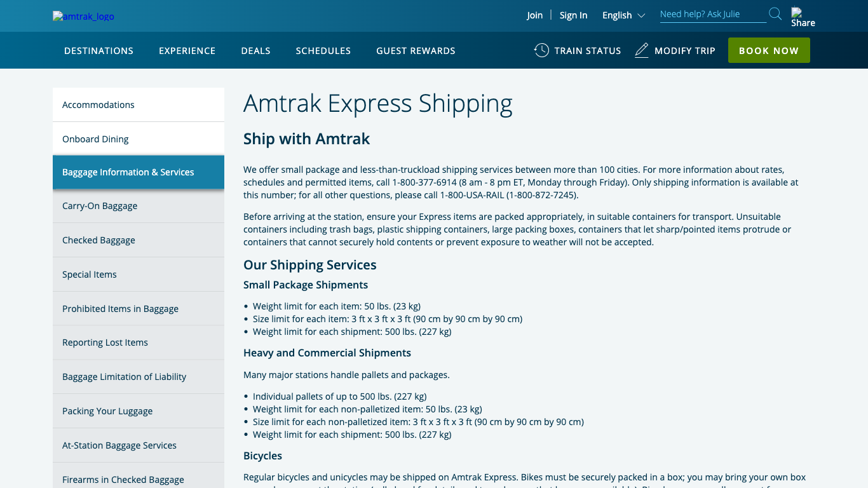Open Special Items sidebar link
This screenshot has height=488, width=868.
click(x=139, y=274)
